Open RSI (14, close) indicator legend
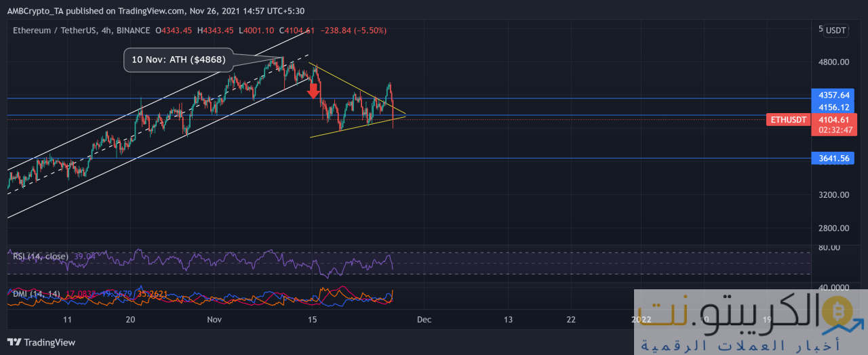Screen dimensions: 868x355 [x=41, y=256]
